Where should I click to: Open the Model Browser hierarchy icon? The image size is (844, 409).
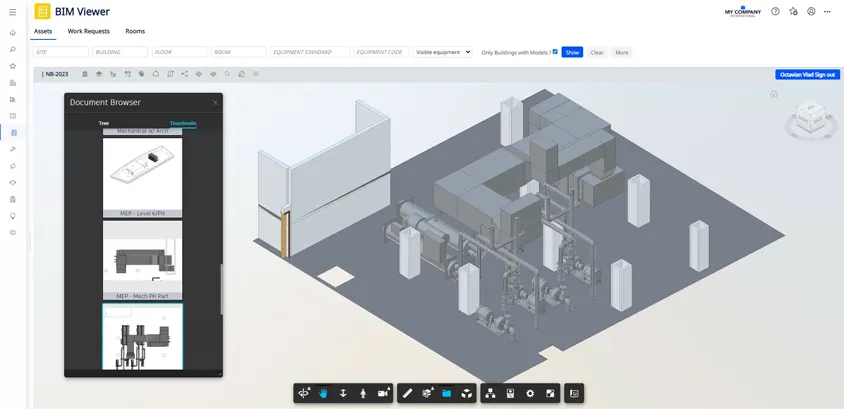490,393
